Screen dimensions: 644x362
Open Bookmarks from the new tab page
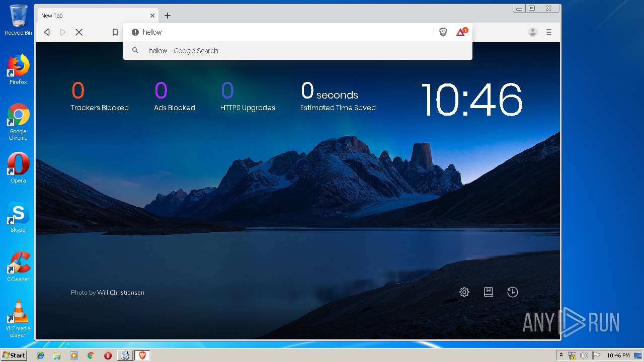coord(489,292)
